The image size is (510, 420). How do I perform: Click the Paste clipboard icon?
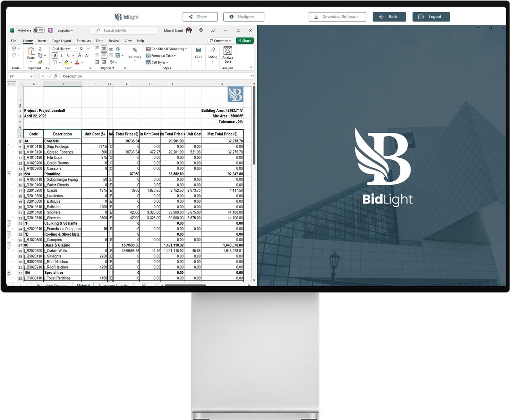tap(31, 51)
